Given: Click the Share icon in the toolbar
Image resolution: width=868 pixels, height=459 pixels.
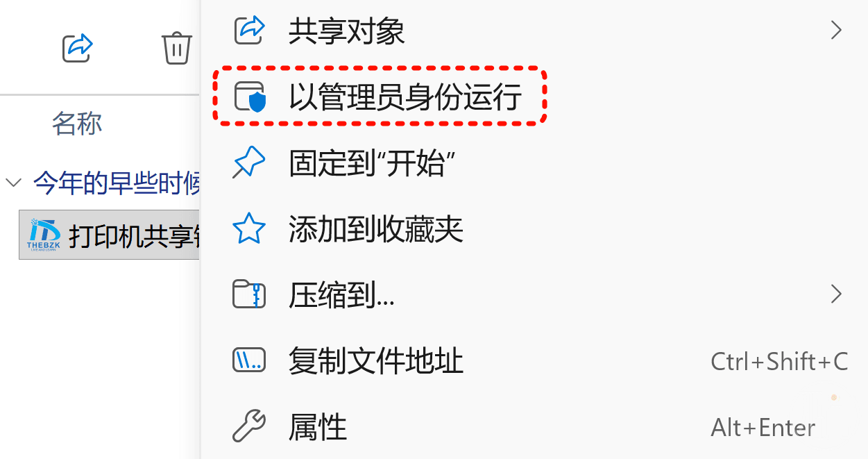Looking at the screenshot, I should coord(78,48).
